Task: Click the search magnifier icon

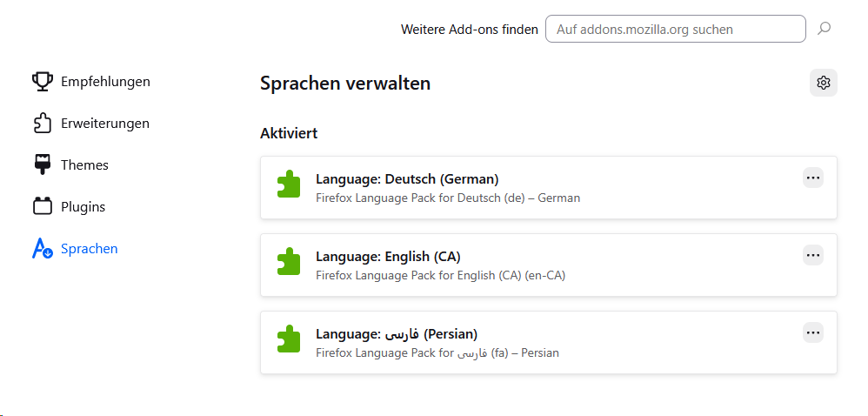Action: point(824,29)
